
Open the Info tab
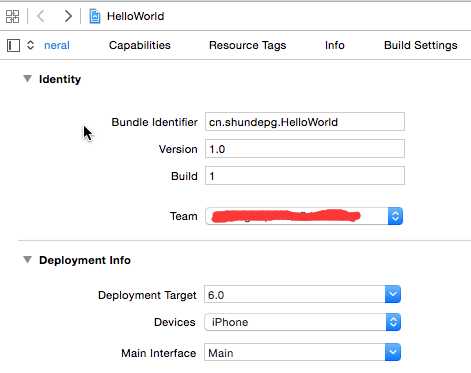tap(335, 45)
